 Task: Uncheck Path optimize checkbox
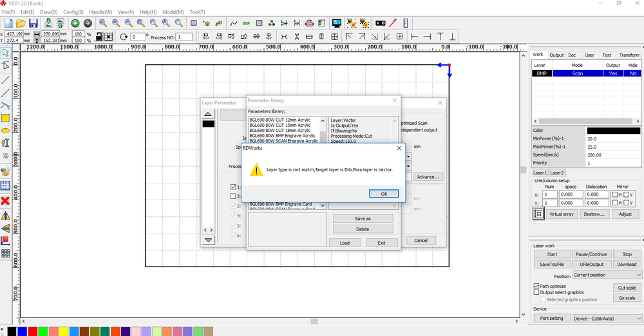coord(536,286)
